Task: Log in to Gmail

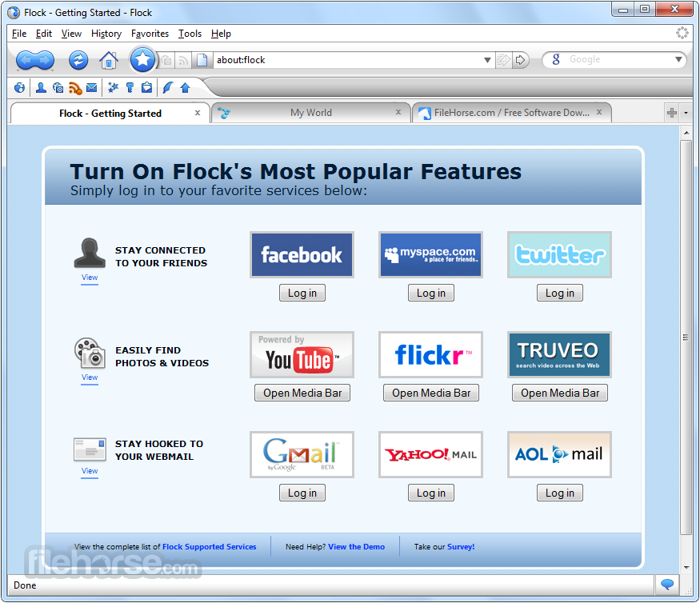Action: [x=302, y=493]
